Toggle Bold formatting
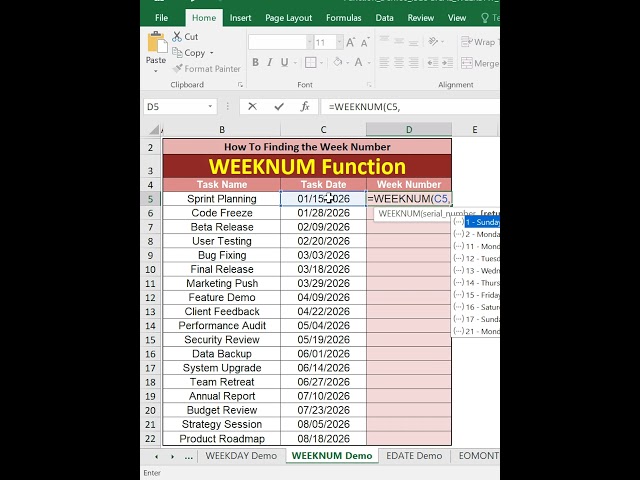 [256, 62]
